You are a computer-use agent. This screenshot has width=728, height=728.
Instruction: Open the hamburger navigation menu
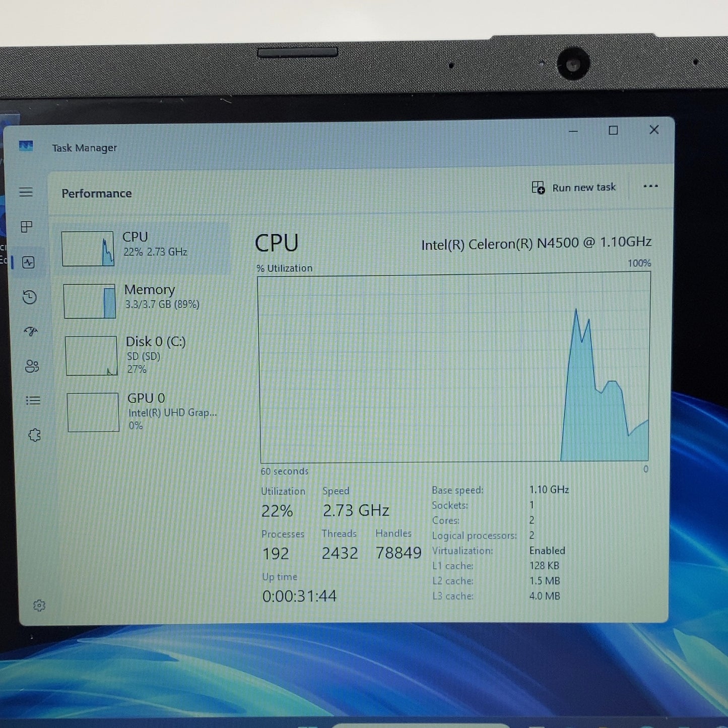coord(26,192)
